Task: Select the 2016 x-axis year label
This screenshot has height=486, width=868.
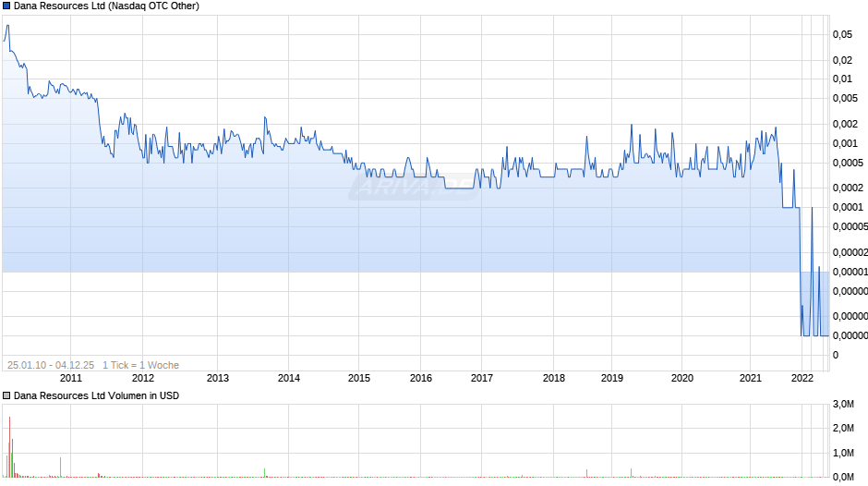Action: pyautogui.click(x=421, y=378)
